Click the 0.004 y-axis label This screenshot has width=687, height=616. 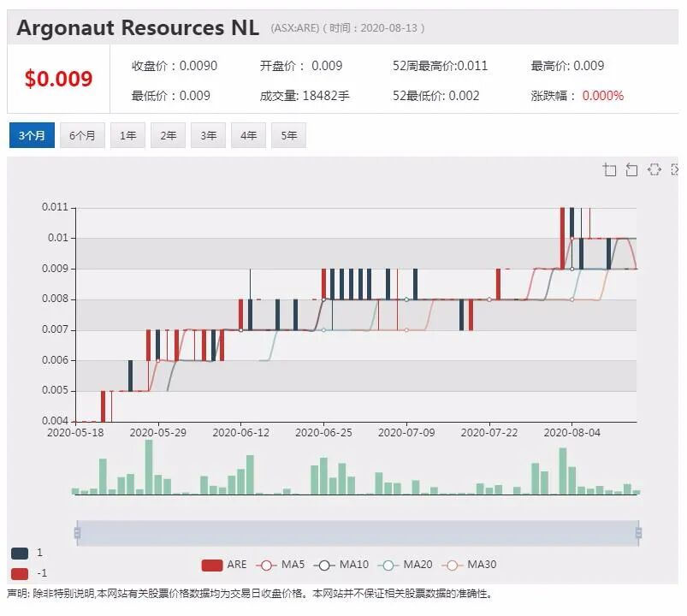click(x=56, y=421)
